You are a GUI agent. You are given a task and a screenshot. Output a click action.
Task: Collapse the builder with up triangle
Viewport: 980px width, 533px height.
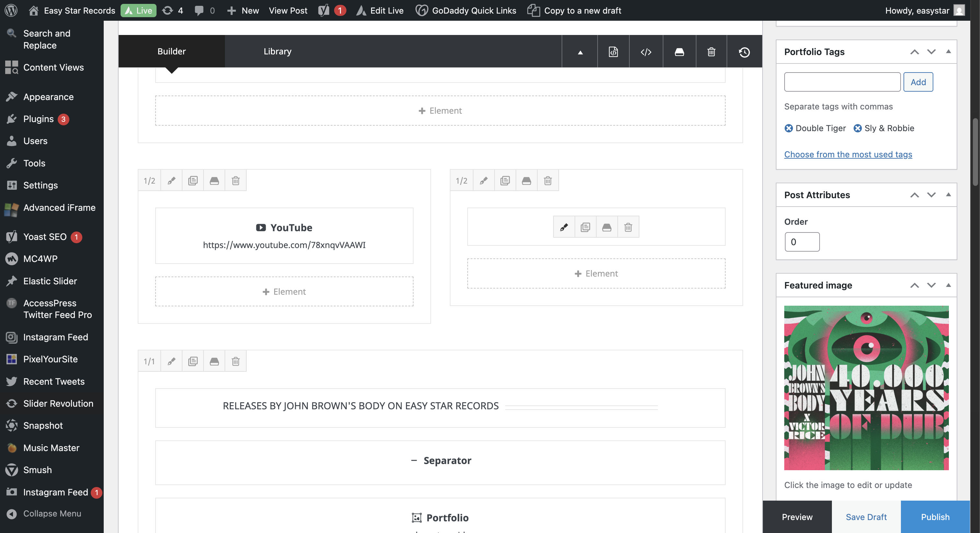580,52
